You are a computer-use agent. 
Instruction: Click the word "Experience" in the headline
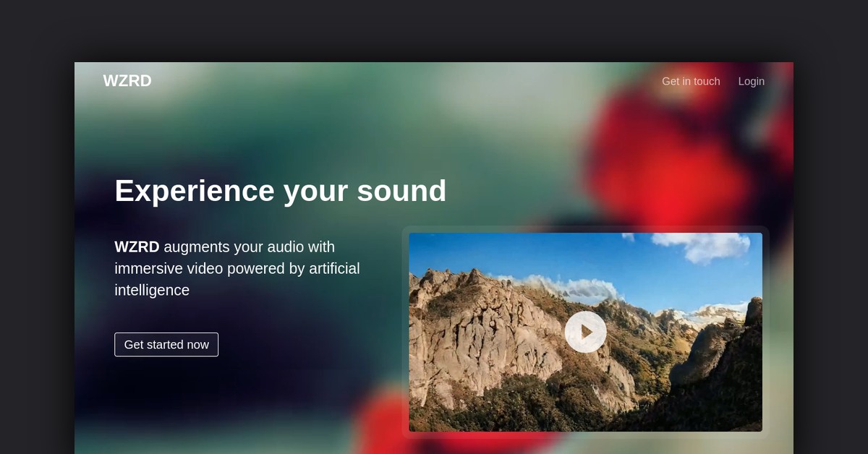point(195,192)
